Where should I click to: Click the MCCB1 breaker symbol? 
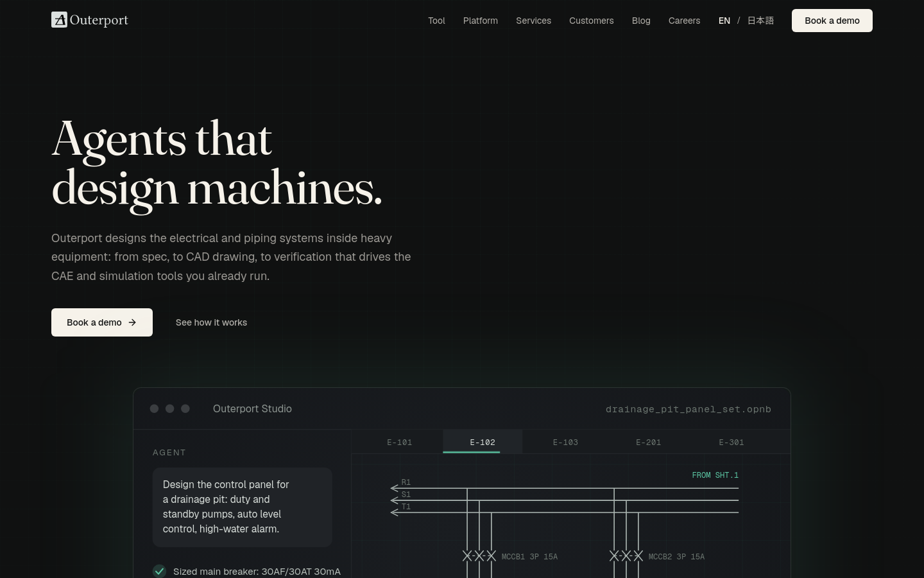tap(479, 556)
